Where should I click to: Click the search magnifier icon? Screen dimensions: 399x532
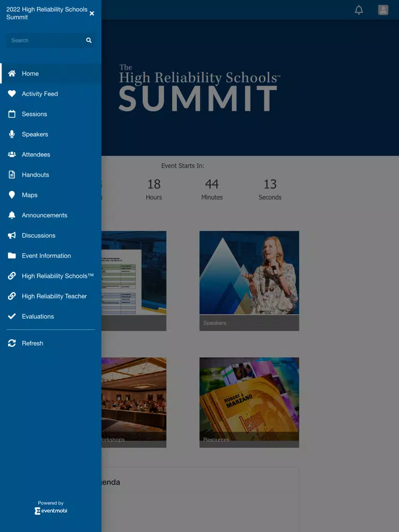pyautogui.click(x=89, y=40)
